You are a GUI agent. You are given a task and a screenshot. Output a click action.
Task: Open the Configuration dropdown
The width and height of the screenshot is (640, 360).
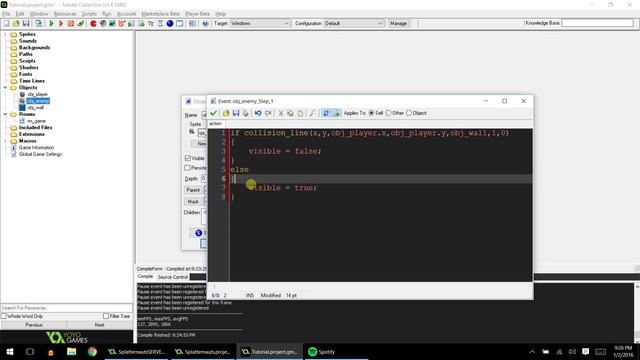(x=354, y=24)
